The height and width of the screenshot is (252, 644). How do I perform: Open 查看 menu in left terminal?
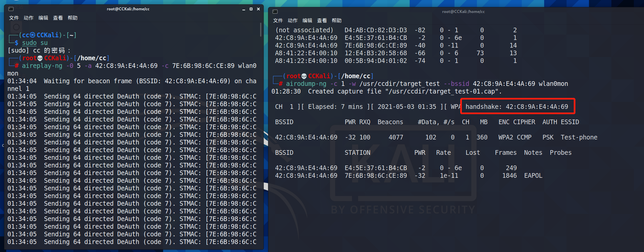(x=58, y=18)
